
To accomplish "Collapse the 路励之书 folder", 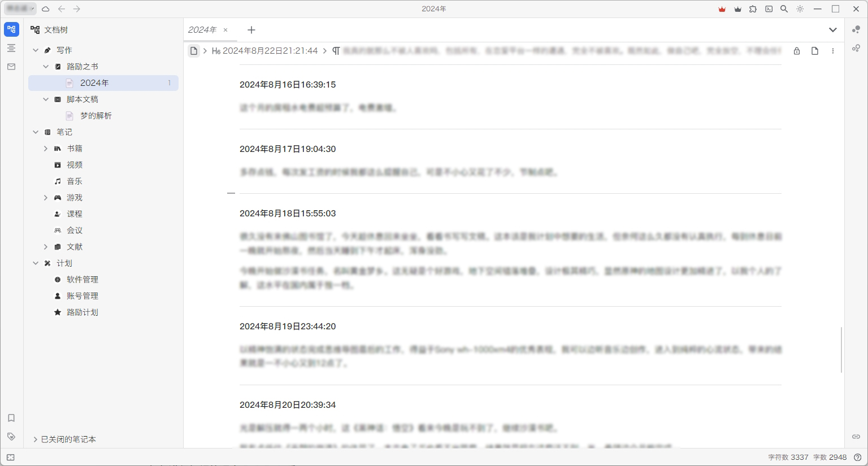I will tap(46, 67).
